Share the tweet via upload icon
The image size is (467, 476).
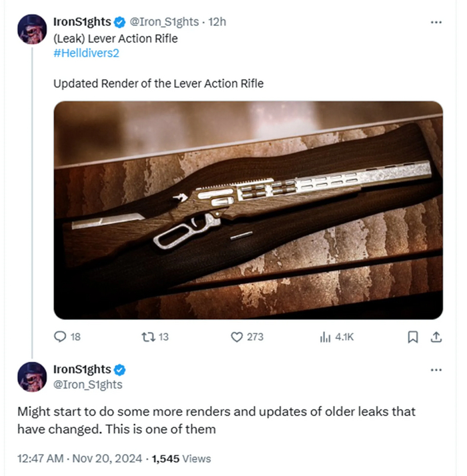[x=436, y=337]
